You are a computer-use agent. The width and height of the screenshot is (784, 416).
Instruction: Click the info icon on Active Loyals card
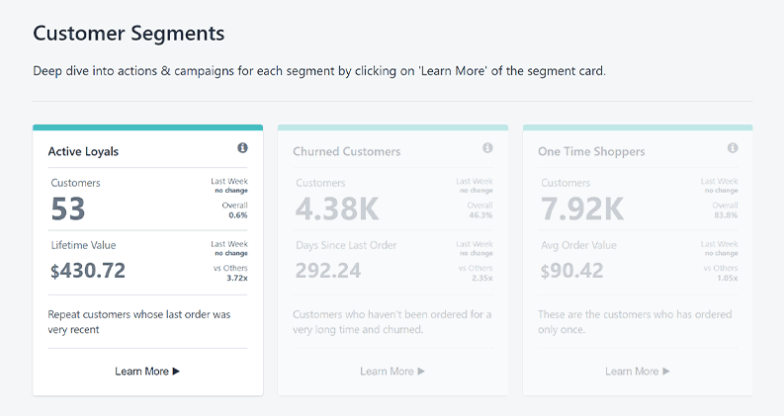[242, 148]
